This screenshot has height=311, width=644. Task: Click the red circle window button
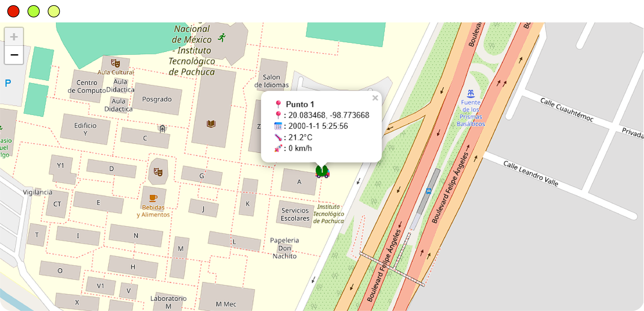point(14,12)
